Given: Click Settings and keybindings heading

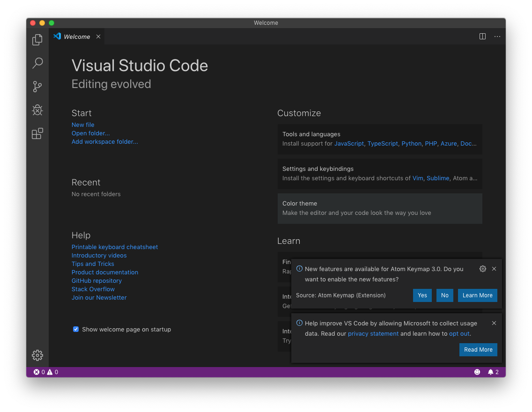Looking at the screenshot, I should pyautogui.click(x=318, y=169).
